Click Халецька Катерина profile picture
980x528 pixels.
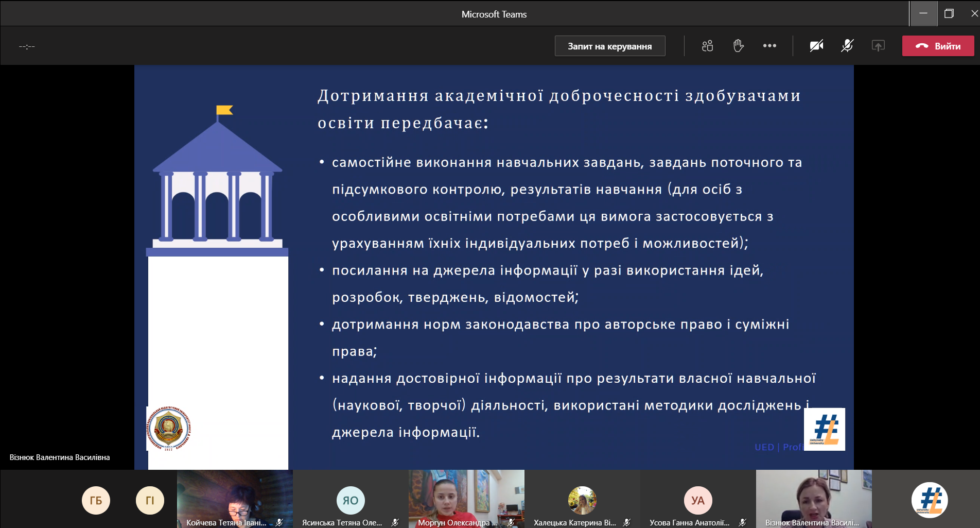(x=582, y=500)
